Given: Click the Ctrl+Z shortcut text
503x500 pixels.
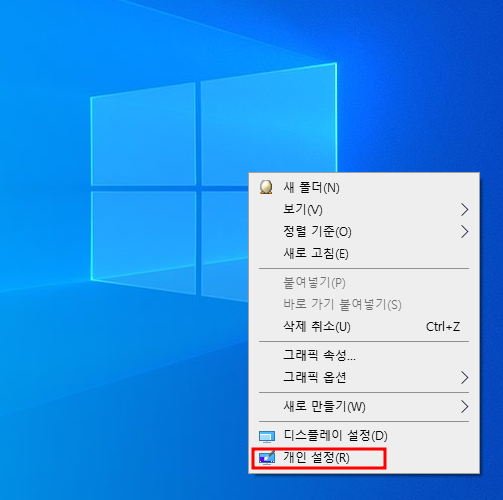Looking at the screenshot, I should 443,327.
